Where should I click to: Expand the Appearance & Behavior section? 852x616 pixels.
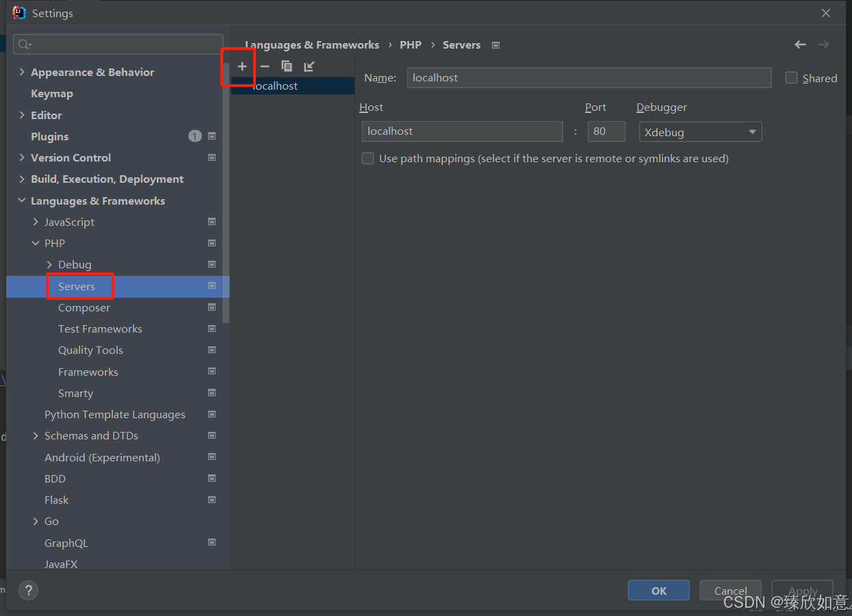point(21,71)
